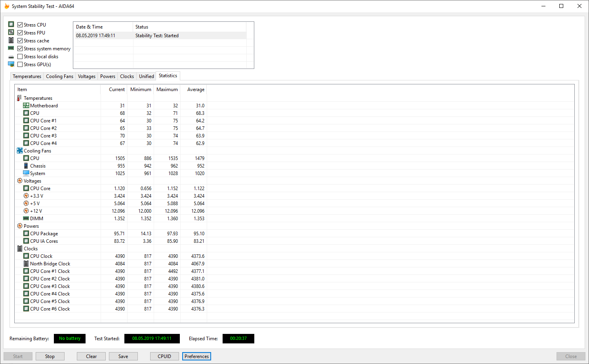589x364 pixels.
Task: Click the Chassis fan row icon
Action: coord(26,166)
